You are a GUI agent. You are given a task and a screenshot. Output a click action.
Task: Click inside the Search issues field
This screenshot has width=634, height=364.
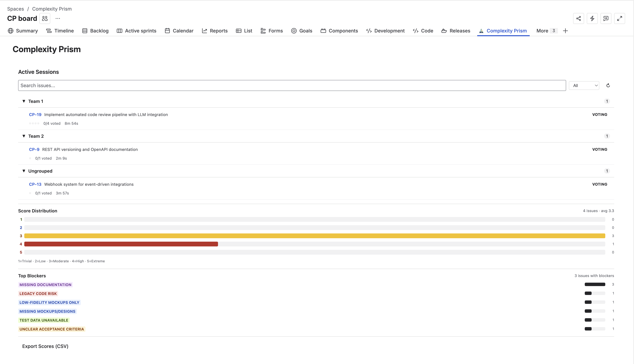pyautogui.click(x=150, y=85)
